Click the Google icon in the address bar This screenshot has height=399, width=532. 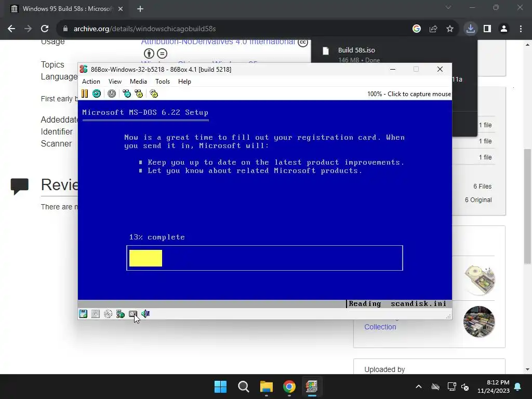click(x=417, y=29)
